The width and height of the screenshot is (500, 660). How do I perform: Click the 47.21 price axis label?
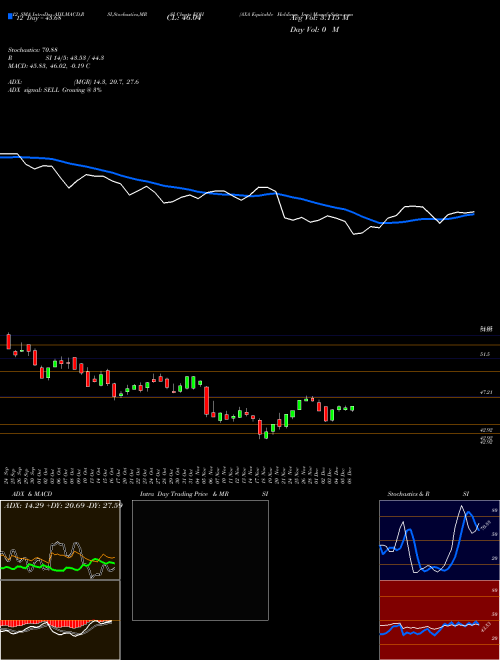(486, 392)
